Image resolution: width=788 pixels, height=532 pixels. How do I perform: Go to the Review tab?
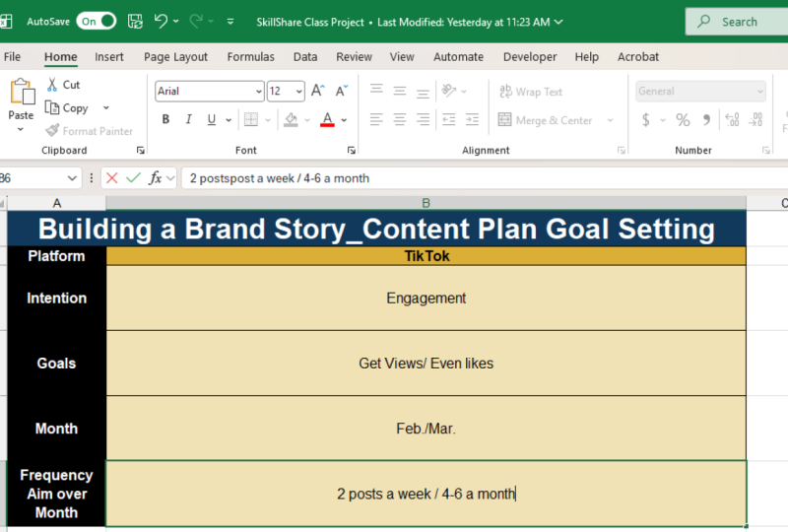pos(355,57)
